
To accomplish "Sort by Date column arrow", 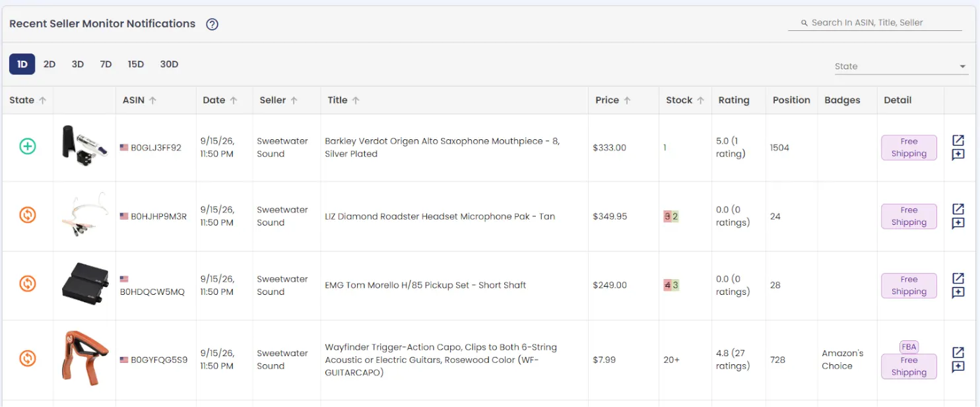I will click(x=234, y=100).
